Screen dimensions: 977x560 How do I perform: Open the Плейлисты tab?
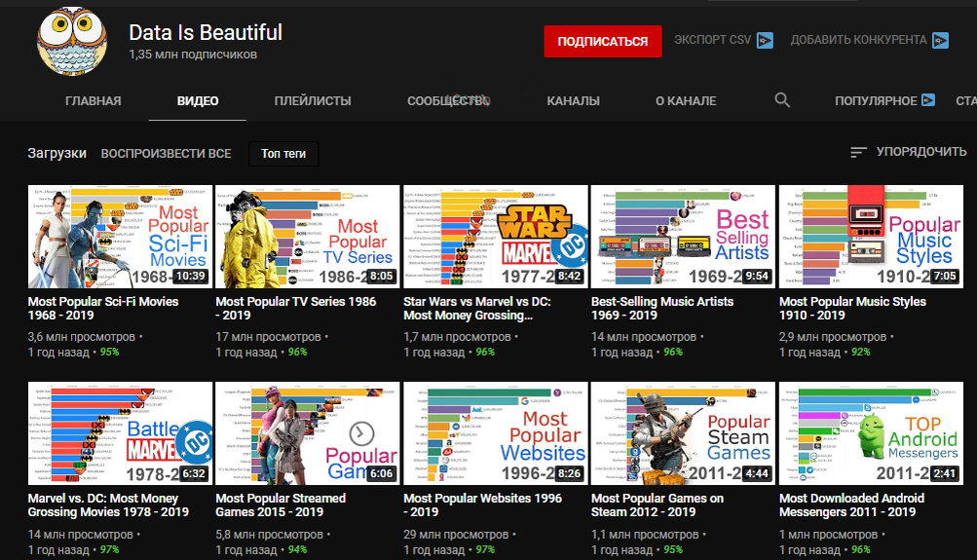[x=313, y=101]
